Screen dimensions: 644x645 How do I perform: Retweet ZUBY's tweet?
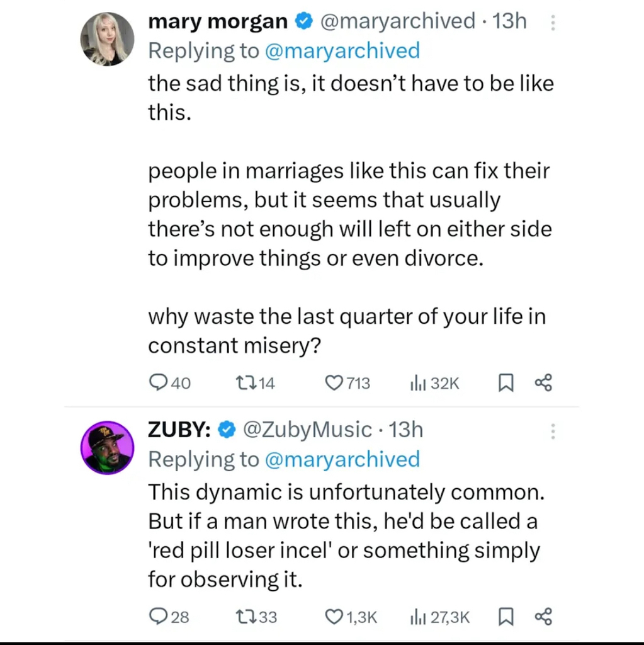coord(244,616)
